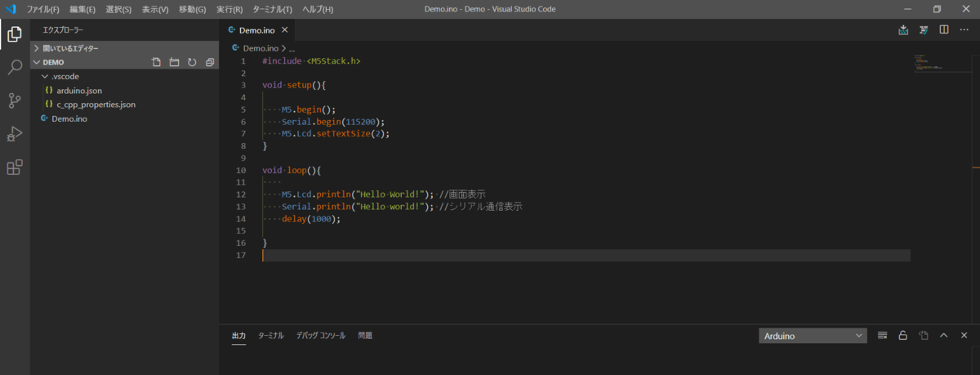Collapse all folders in explorer
Image resolution: width=980 pixels, height=375 pixels.
210,62
